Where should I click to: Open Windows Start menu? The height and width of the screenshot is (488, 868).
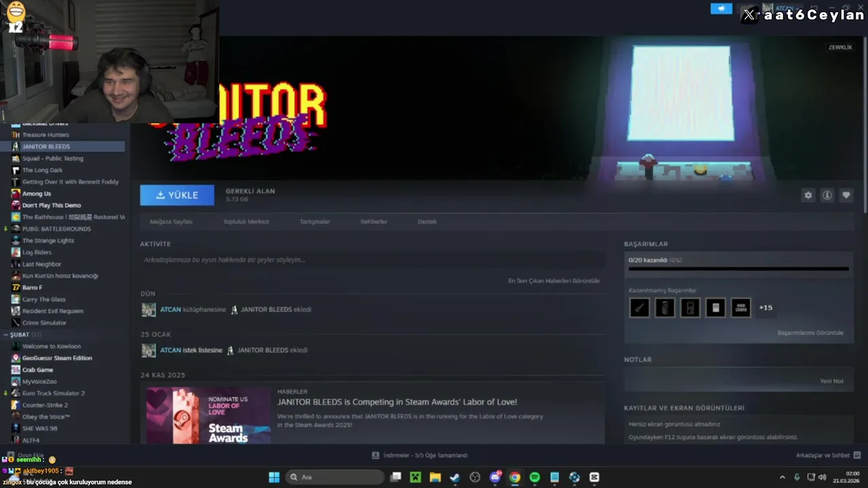click(274, 477)
